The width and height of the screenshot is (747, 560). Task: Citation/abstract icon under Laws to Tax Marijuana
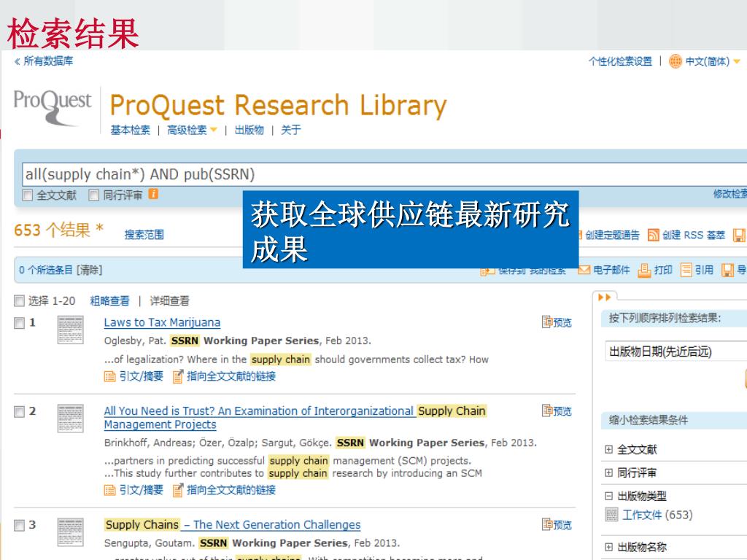click(109, 377)
